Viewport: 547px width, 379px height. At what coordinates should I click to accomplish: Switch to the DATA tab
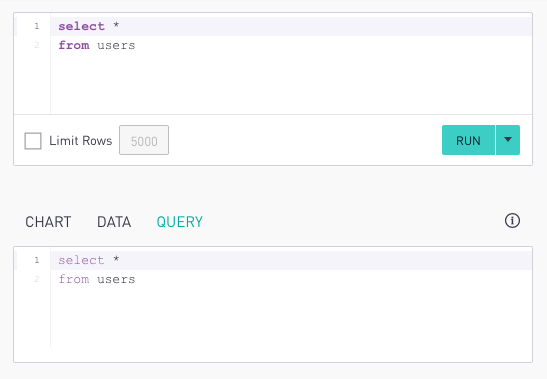(x=114, y=222)
